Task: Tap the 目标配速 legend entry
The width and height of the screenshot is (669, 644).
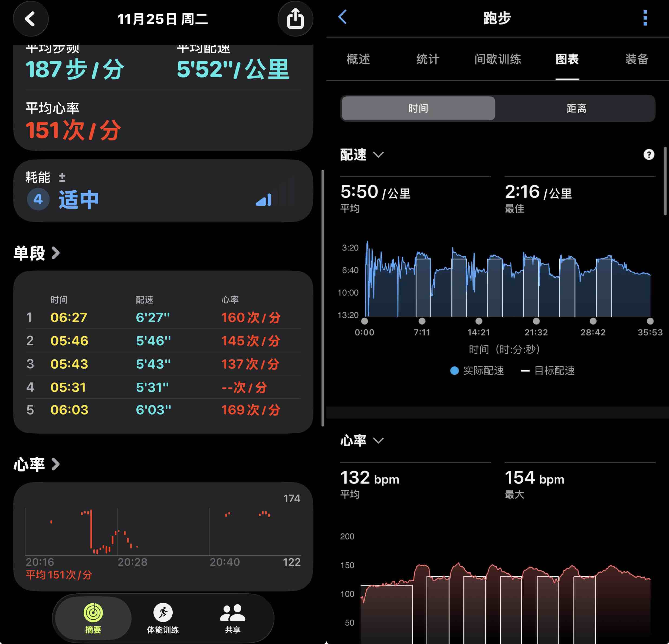Action: click(x=548, y=371)
